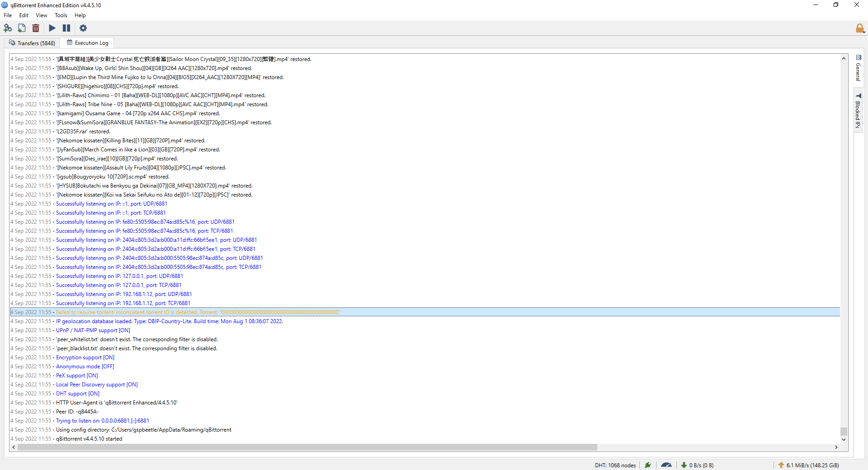Select the 'Trying to listen on: 0.0.0.0:6881' line
The image size is (868, 470).
[x=425, y=421]
